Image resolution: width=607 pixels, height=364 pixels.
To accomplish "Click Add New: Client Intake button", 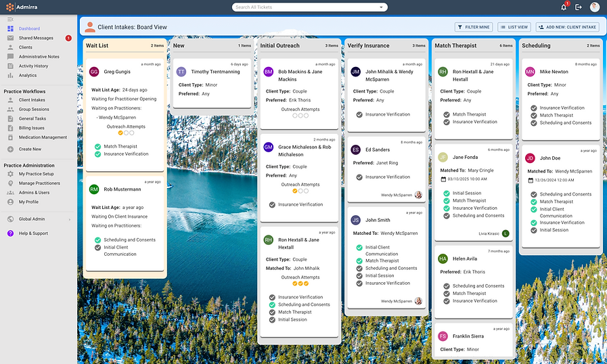I will [x=568, y=27].
